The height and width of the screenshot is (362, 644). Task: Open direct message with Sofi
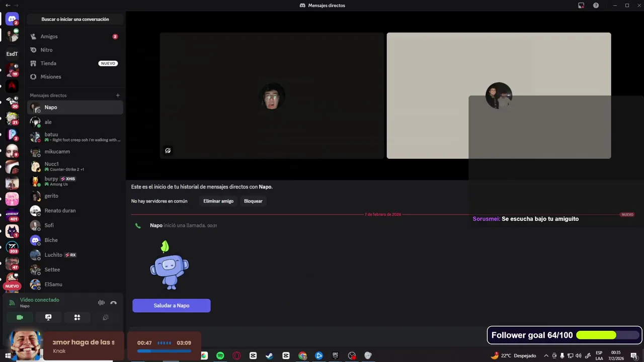coord(75,225)
